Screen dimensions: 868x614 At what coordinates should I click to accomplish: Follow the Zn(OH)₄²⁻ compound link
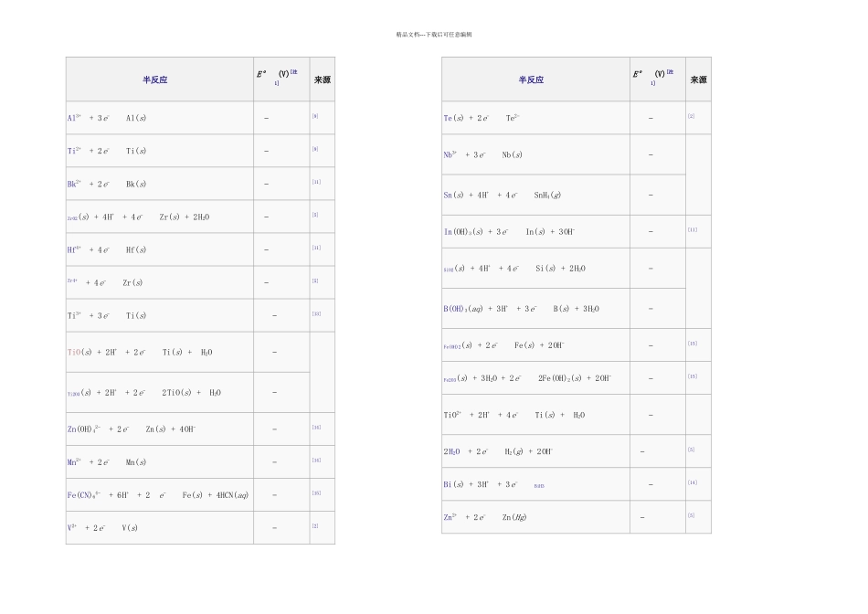84,429
